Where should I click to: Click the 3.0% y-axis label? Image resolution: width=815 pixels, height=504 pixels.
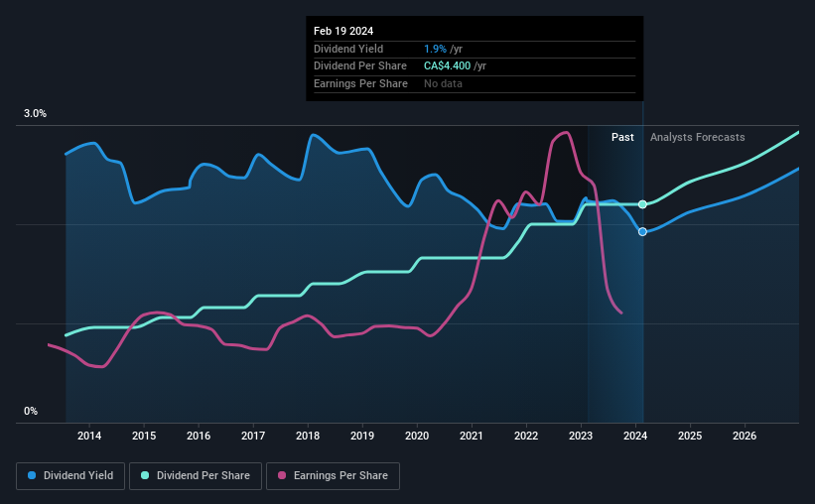35,114
